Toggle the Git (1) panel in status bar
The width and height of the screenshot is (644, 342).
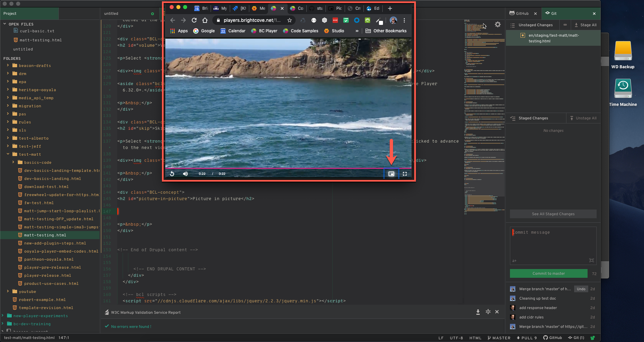(576, 338)
